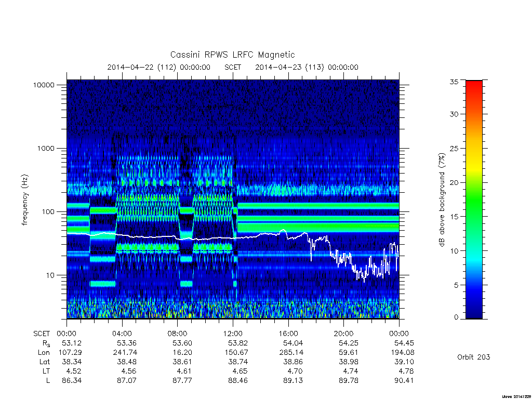Click the '5' colorbar tick label
Viewport: 532px width, 399px height.
[456, 285]
